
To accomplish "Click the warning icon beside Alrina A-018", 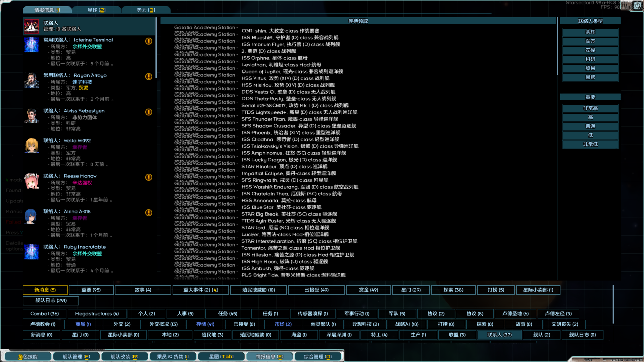I will point(149,213).
